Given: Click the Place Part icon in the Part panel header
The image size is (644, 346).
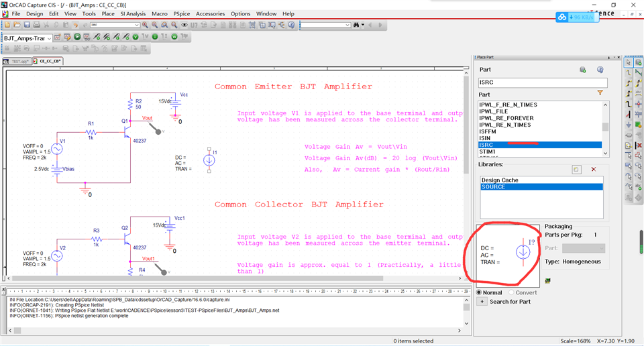Looking at the screenshot, I should (x=583, y=70).
